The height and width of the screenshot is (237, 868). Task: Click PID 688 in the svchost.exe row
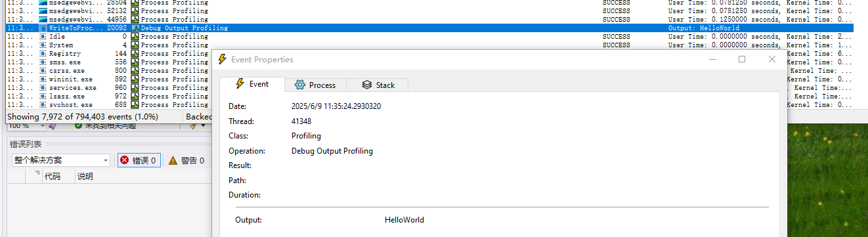pos(121,105)
